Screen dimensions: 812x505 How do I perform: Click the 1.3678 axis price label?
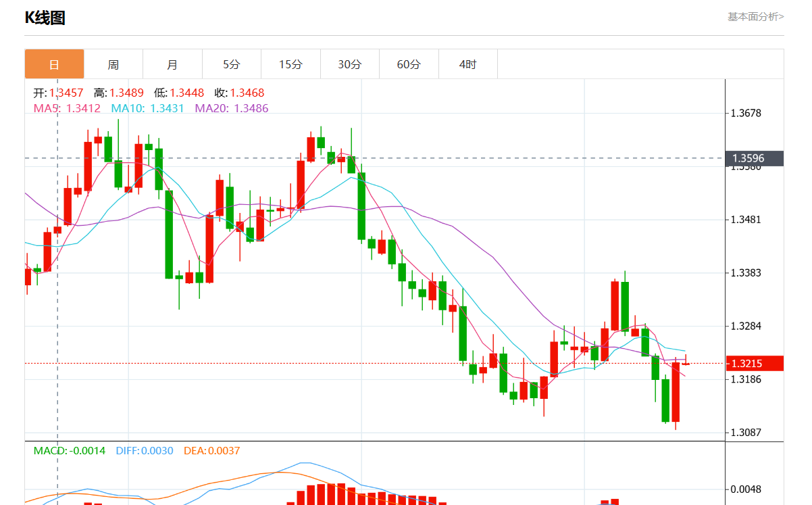[746, 114]
